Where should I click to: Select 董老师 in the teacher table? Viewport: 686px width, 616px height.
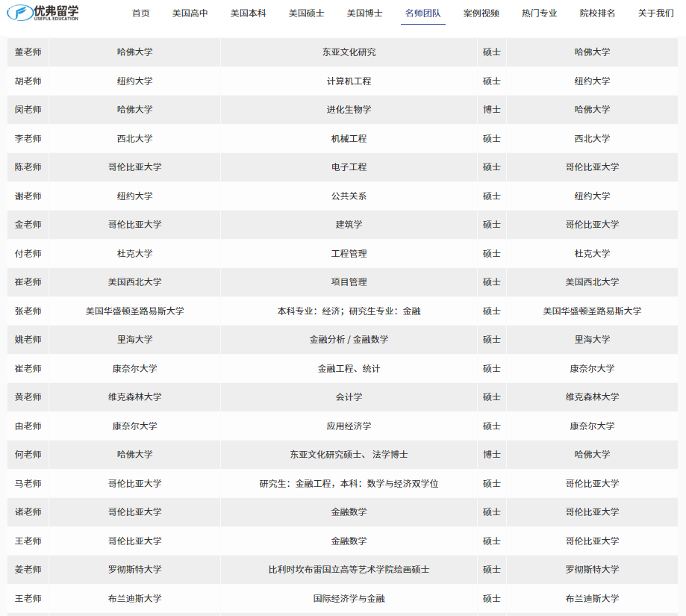[x=28, y=52]
